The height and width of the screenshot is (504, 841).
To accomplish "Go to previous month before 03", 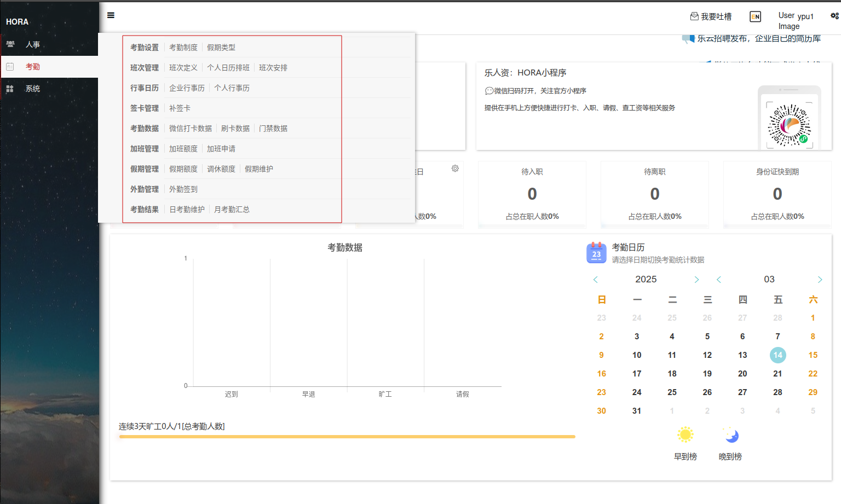I will coord(719,280).
